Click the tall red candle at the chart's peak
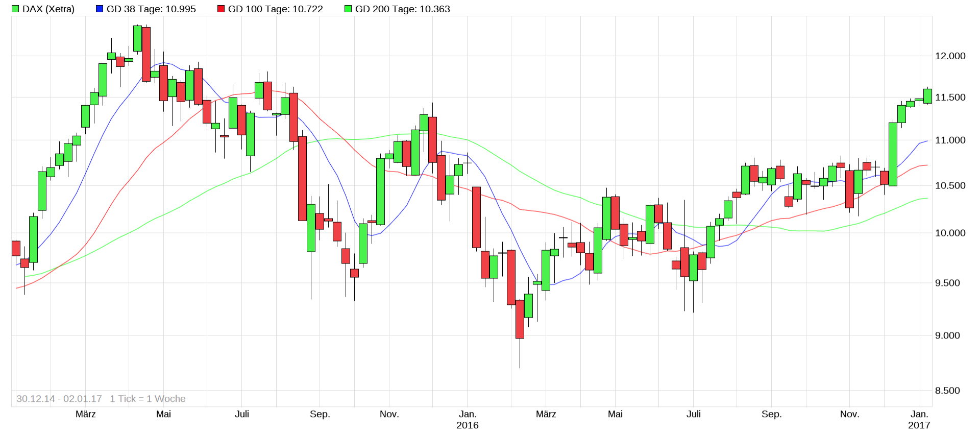This screenshot has width=980, height=434. (x=146, y=54)
